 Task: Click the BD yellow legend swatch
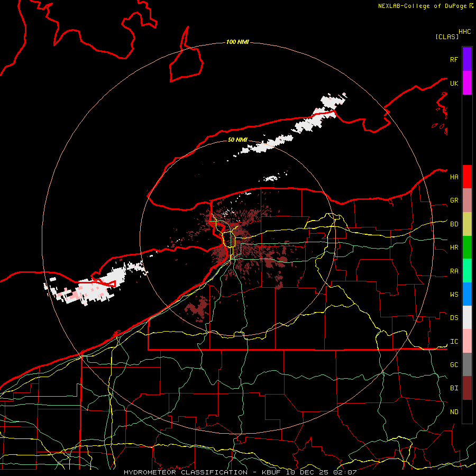[467, 224]
